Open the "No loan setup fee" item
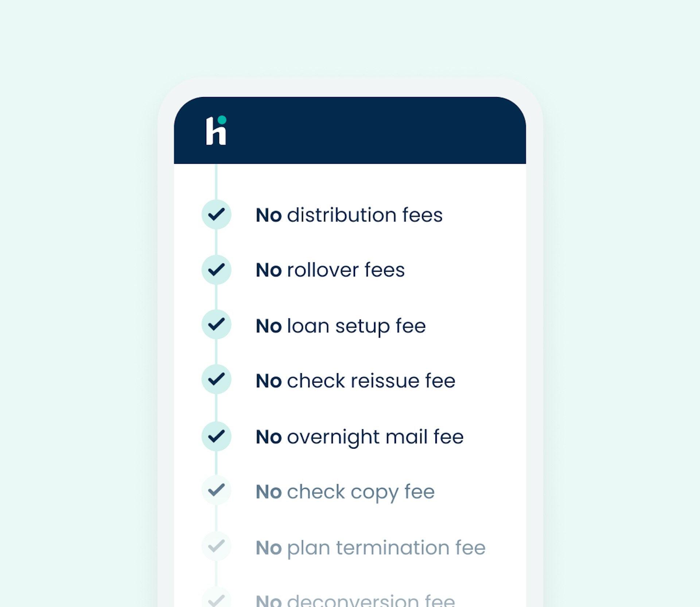 pyautogui.click(x=341, y=326)
